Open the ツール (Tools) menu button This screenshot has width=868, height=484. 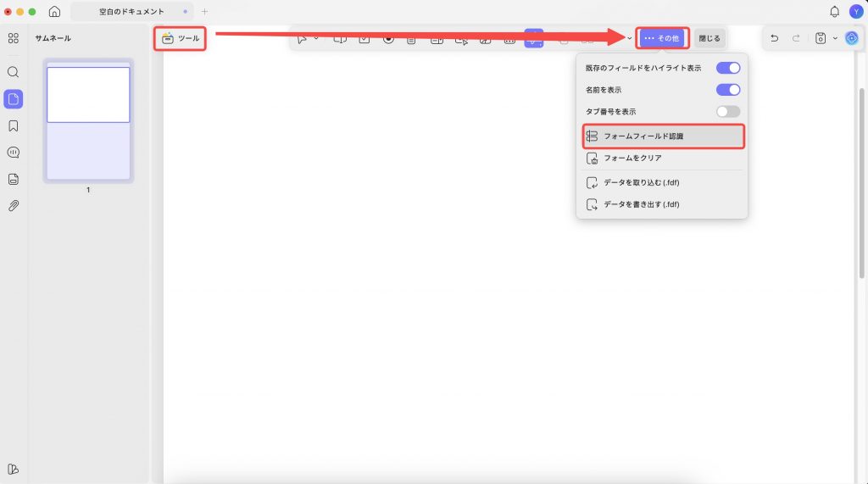(180, 38)
